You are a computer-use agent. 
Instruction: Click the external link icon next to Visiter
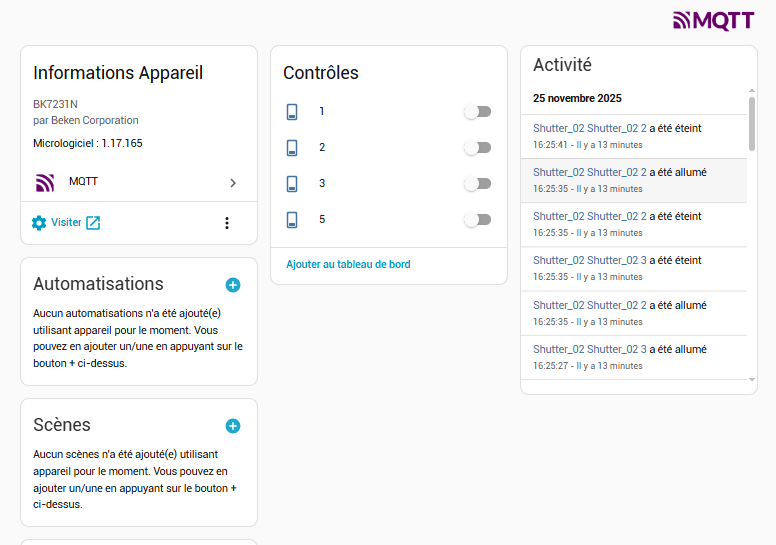tap(93, 223)
